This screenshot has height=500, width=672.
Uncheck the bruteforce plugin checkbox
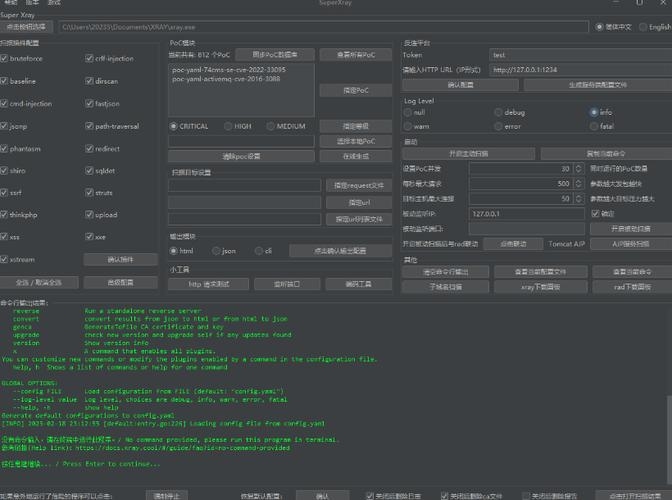[x=6, y=59]
